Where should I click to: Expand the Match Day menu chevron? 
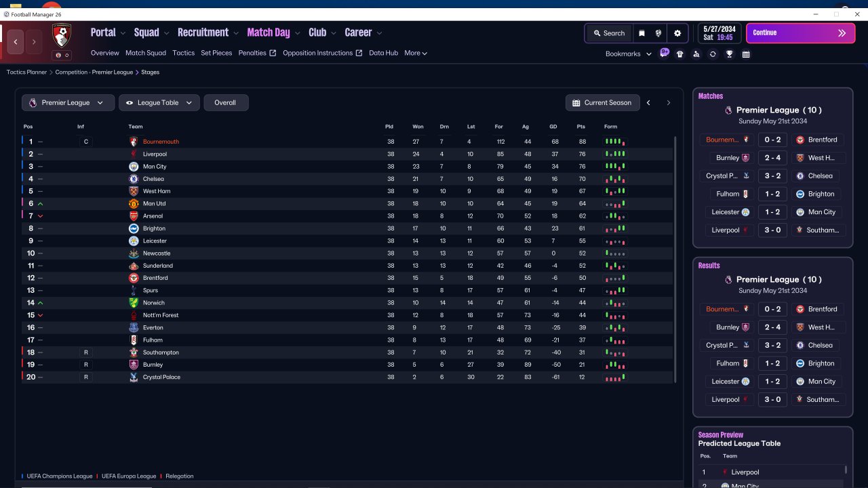tap(297, 33)
